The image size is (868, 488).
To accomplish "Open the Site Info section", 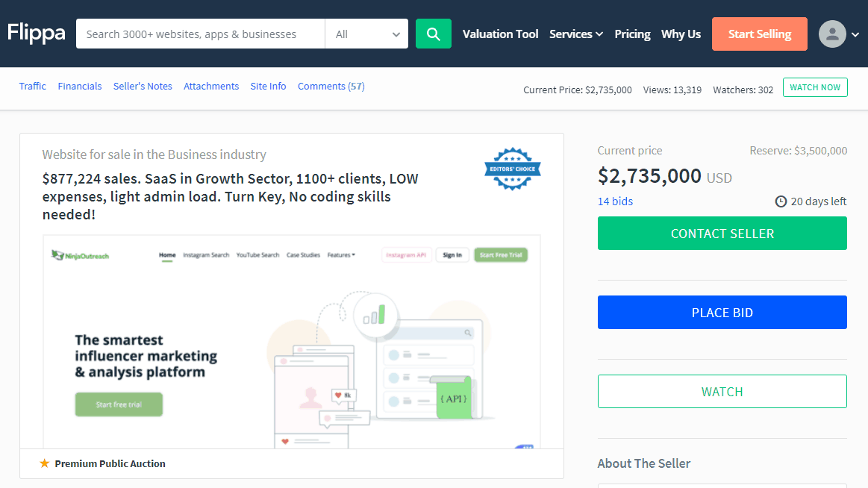I will [x=268, y=87].
